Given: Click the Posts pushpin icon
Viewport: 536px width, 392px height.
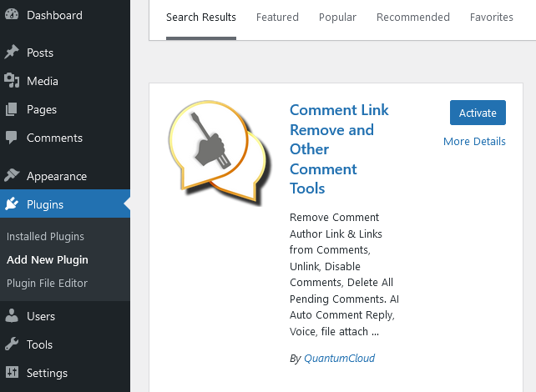Looking at the screenshot, I should coord(12,52).
